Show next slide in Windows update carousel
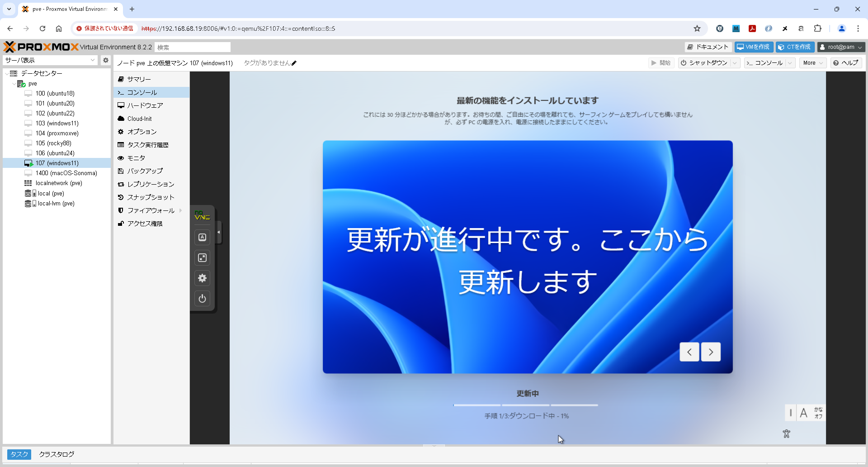This screenshot has height=467, width=868. pos(711,352)
